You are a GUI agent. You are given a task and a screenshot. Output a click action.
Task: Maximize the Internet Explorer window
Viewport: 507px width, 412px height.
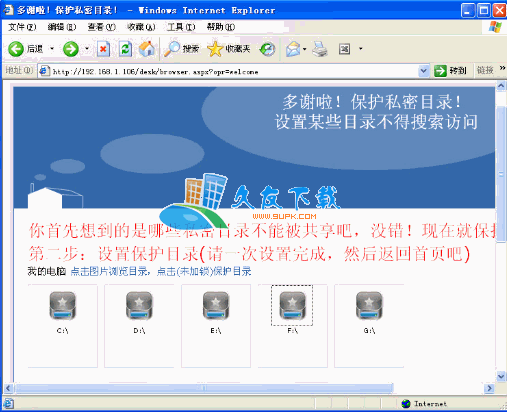[484, 10]
